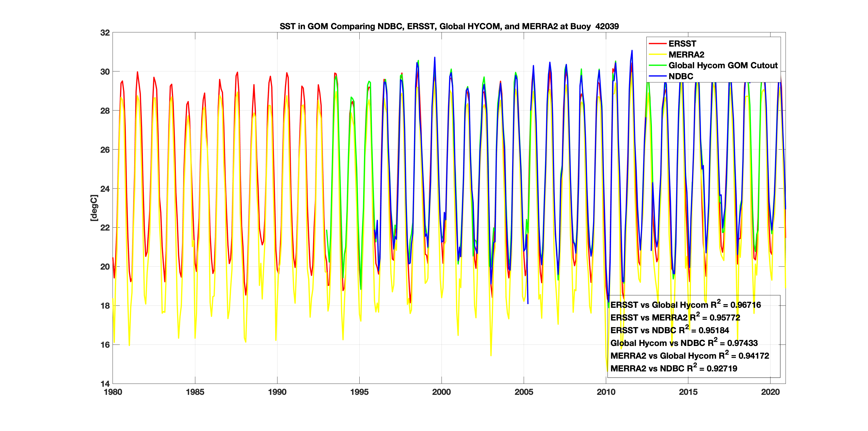Select the MERRA2 vs Global Hycom R² line
This screenshot has width=868, height=431.
[689, 356]
